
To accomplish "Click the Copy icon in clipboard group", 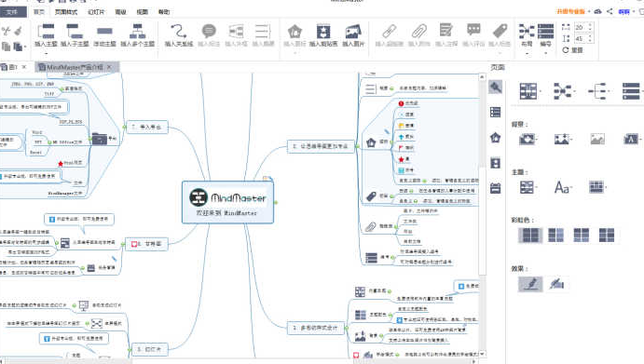I will (x=6, y=47).
